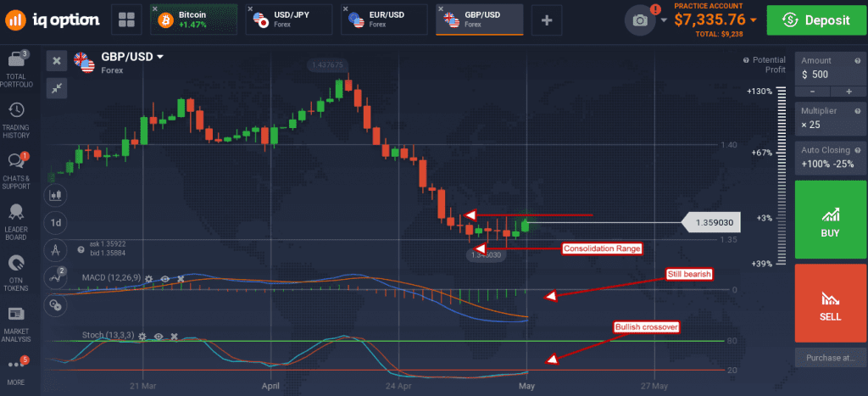This screenshot has width=868, height=396.
Task: Select the GBP/USD Forex tab
Action: pos(480,20)
